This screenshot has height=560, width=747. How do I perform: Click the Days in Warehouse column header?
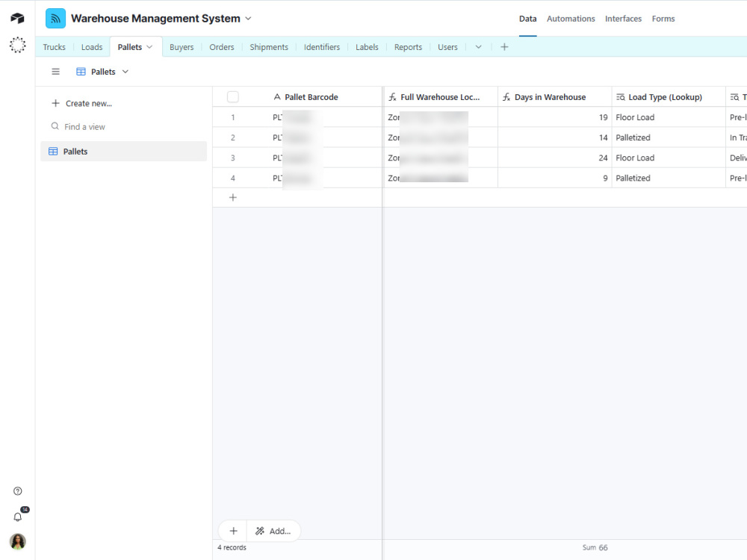554,96
